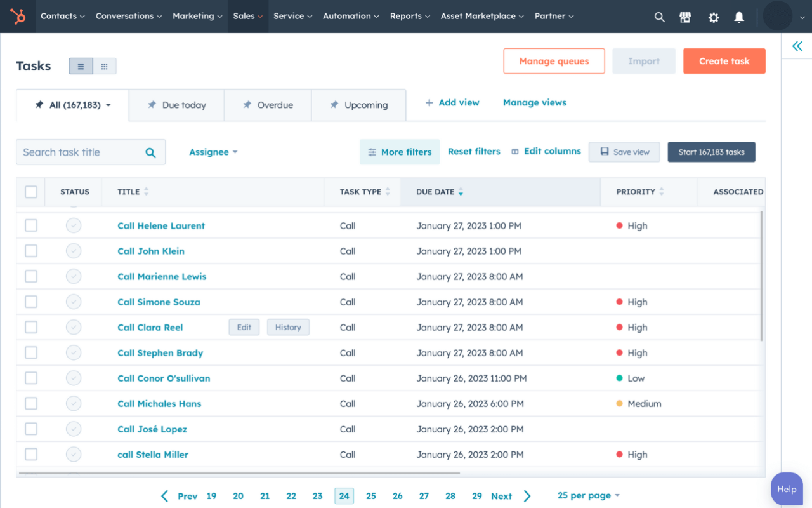Open search from the top navigation bar

(659, 17)
